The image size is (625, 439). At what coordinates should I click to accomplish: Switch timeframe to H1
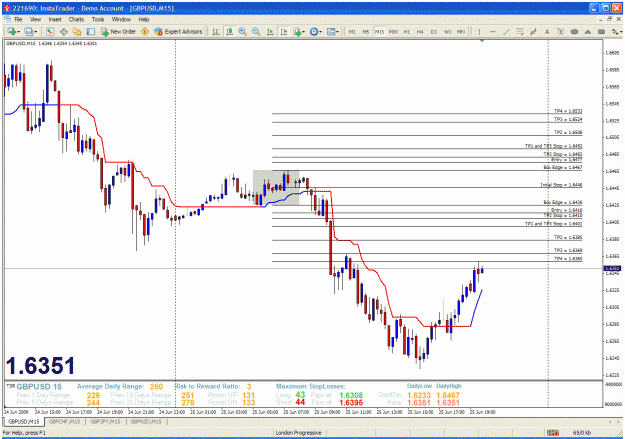click(x=407, y=31)
